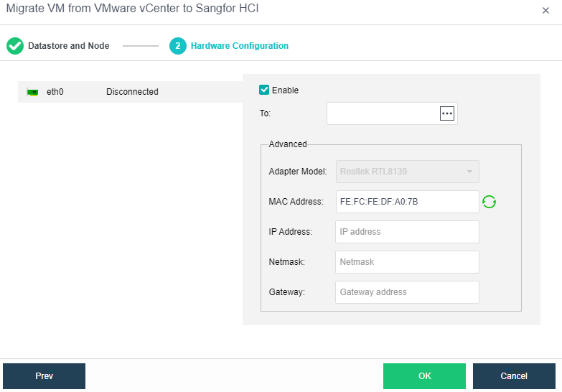
Task: Close the migration dialog with X
Action: (x=545, y=11)
